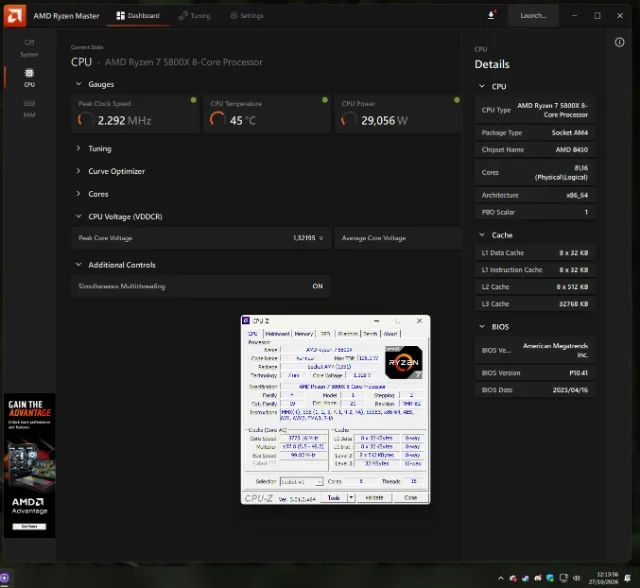Image resolution: width=640 pixels, height=588 pixels.
Task: Click the Launch... button
Action: point(533,16)
